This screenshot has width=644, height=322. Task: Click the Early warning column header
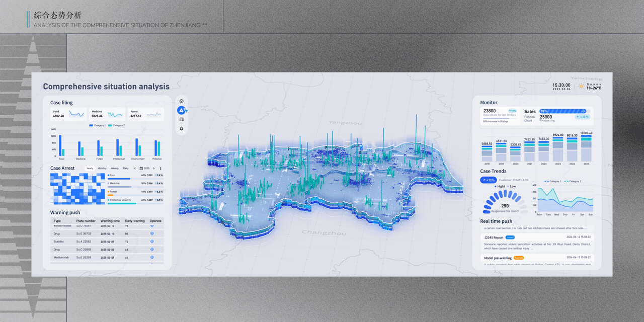[135, 221]
